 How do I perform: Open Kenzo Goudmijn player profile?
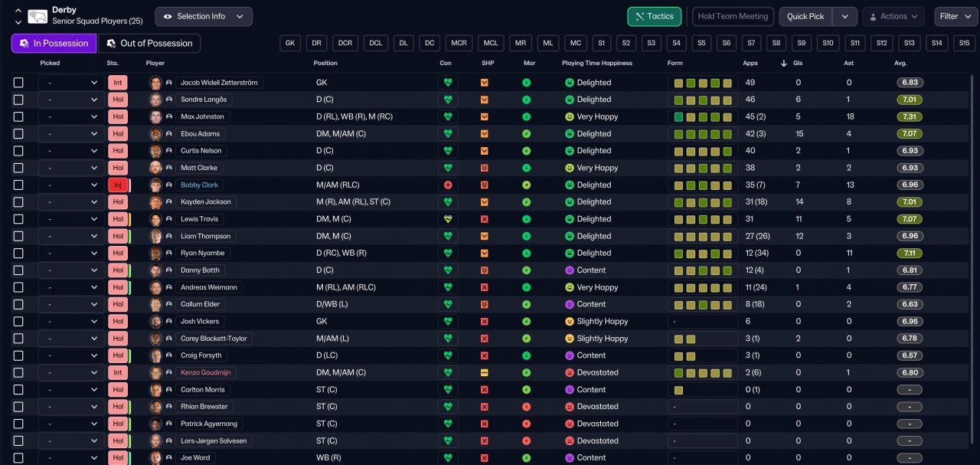[204, 372]
